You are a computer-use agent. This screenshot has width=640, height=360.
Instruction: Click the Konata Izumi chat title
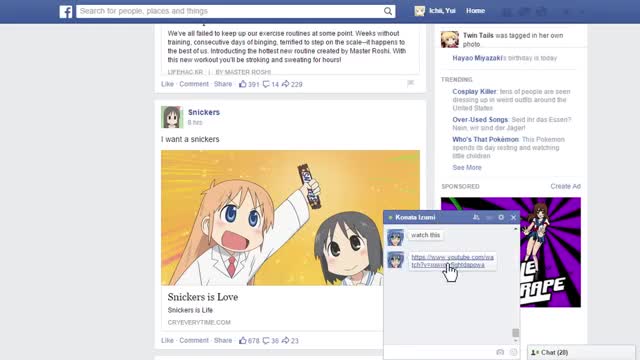(x=415, y=218)
